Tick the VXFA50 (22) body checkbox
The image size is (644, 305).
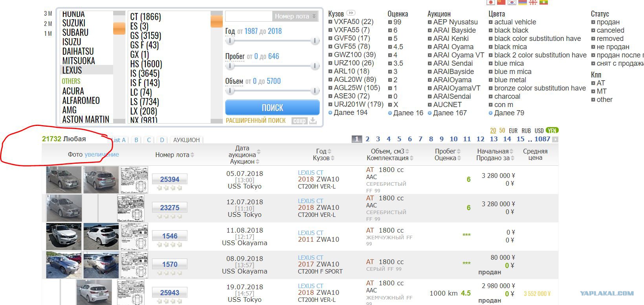tap(330, 22)
